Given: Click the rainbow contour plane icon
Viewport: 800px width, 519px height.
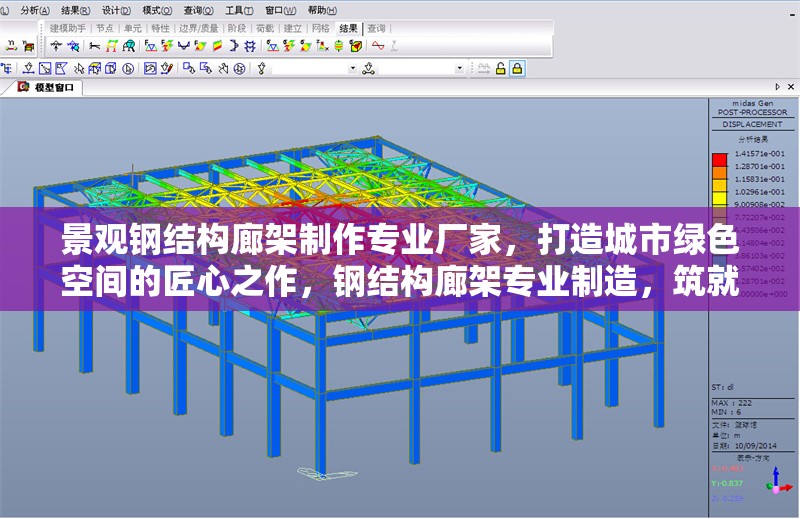Looking at the screenshot, I should (x=217, y=46).
